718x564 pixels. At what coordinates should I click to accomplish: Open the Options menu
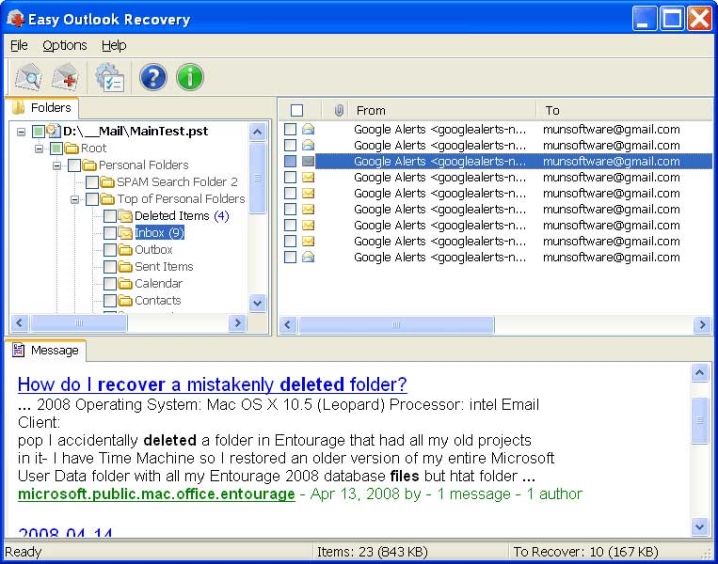(x=64, y=45)
